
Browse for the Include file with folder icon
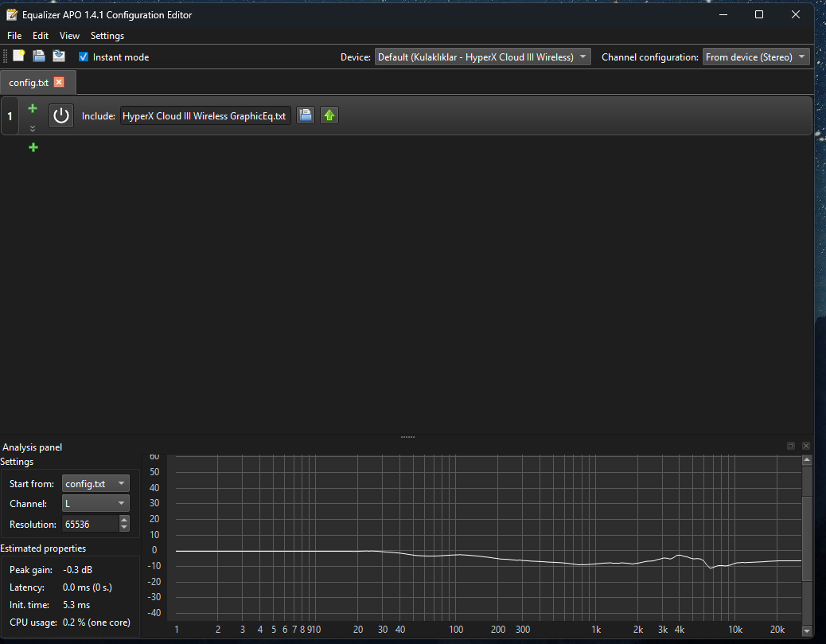305,116
